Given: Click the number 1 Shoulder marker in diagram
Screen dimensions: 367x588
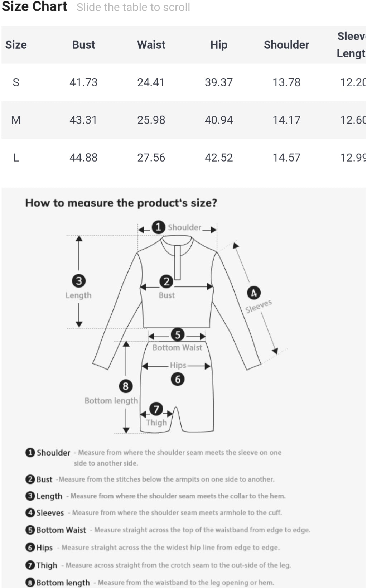Looking at the screenshot, I should pyautogui.click(x=158, y=227).
